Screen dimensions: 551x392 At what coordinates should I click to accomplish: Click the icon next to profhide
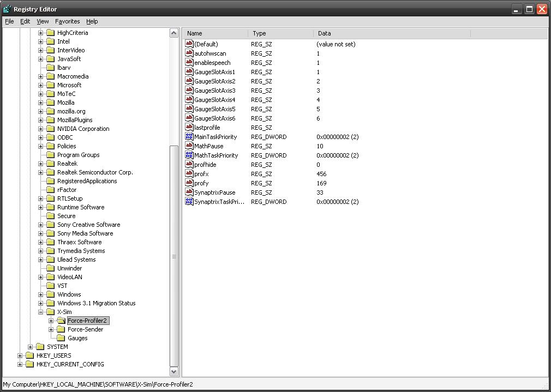click(189, 165)
